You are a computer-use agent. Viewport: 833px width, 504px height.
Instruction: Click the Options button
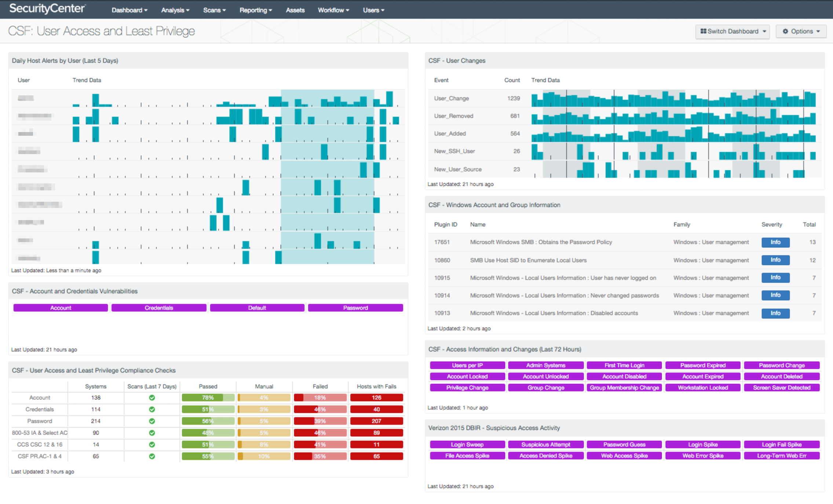click(801, 32)
